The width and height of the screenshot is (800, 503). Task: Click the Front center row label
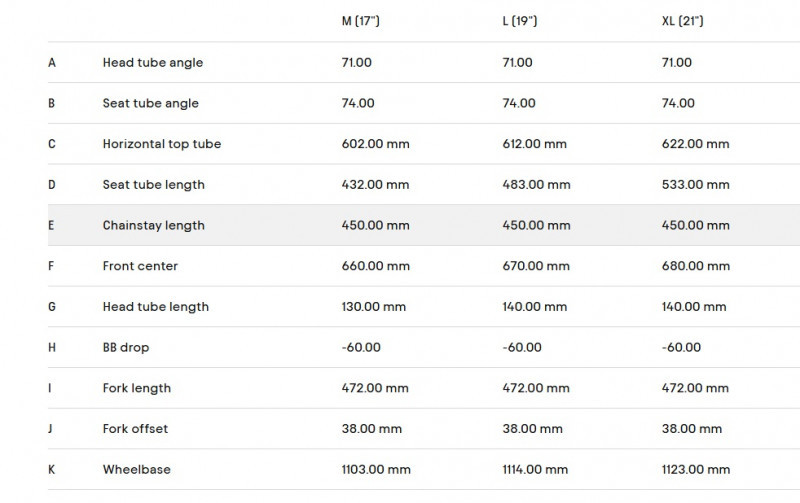coord(140,266)
